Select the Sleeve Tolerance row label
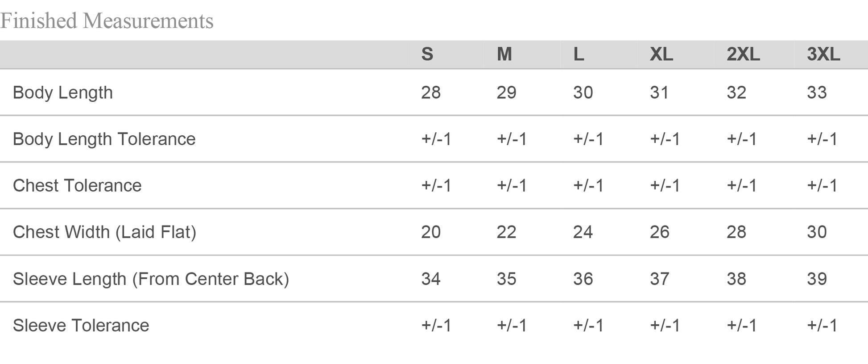Viewport: 868px width, 364px height. (81, 325)
